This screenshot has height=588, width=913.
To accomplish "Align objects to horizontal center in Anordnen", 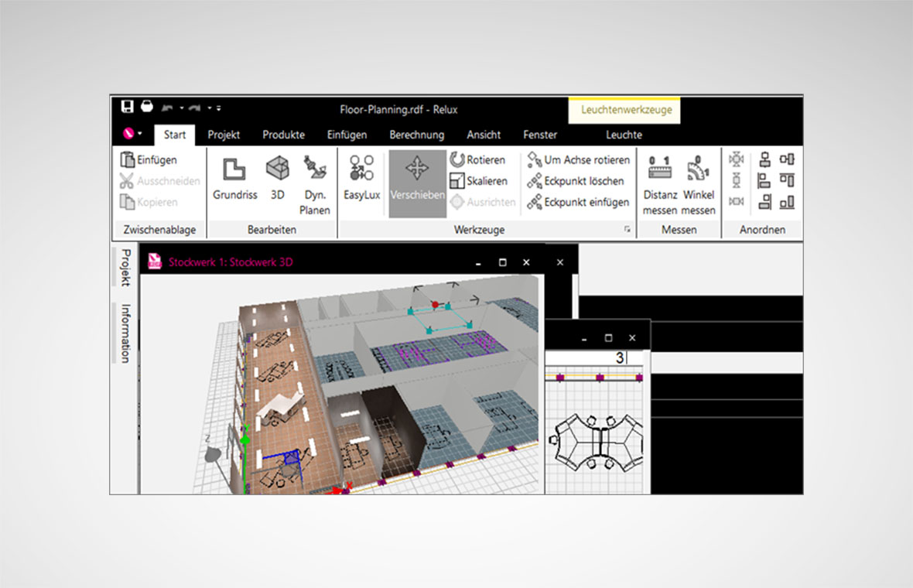I will click(x=765, y=159).
